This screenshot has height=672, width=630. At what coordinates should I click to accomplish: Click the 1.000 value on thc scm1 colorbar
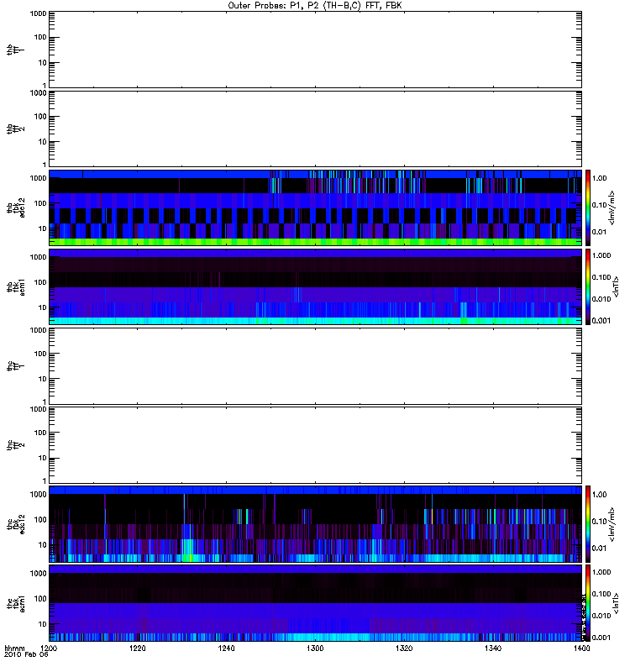click(601, 572)
